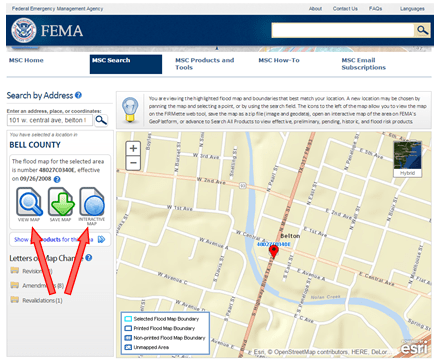
Task: Click the address search magnifier button
Action: (x=101, y=120)
